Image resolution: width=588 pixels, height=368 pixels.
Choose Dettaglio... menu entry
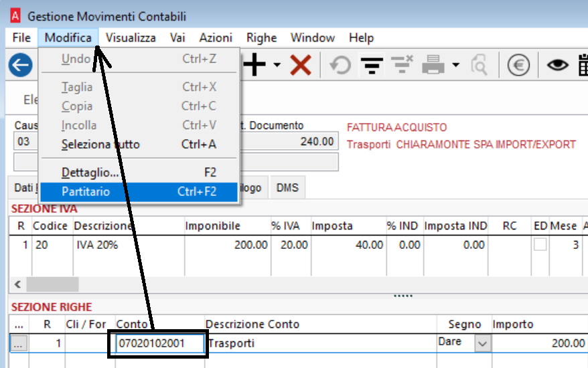139,173
